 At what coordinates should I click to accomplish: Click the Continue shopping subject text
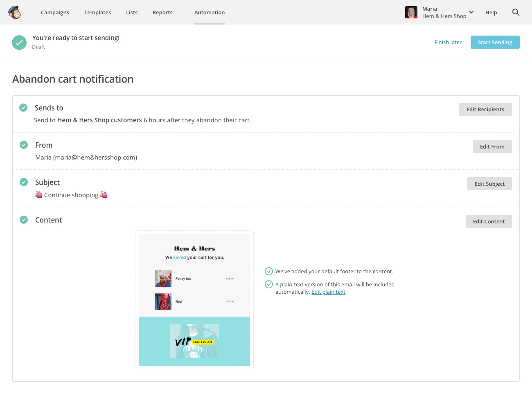coord(71,195)
